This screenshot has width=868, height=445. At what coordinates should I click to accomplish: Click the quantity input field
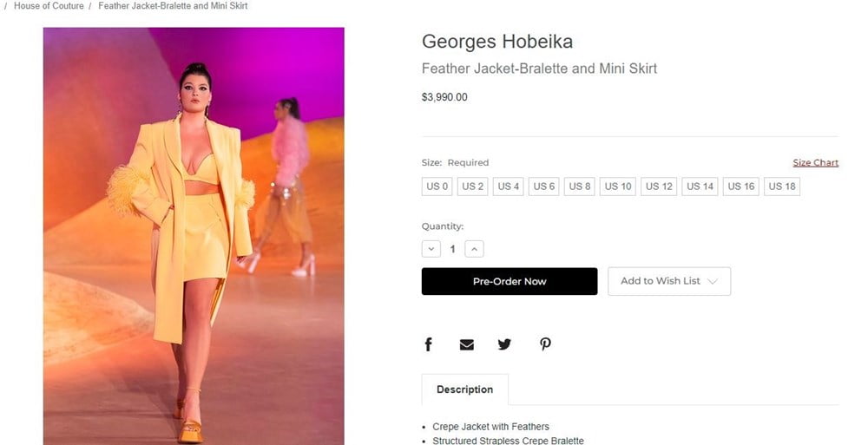click(x=452, y=249)
